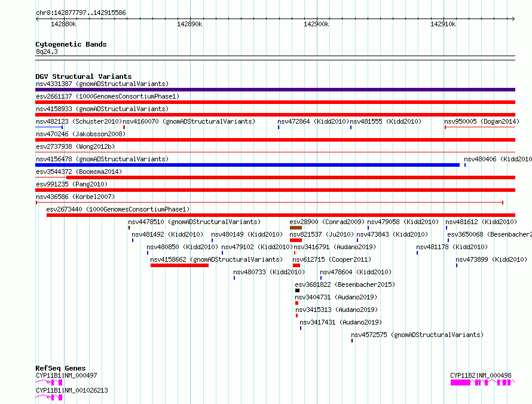Click nsv4478510 gnomADStructuralVariants label
Screen dimensions: 532x404
point(194,222)
